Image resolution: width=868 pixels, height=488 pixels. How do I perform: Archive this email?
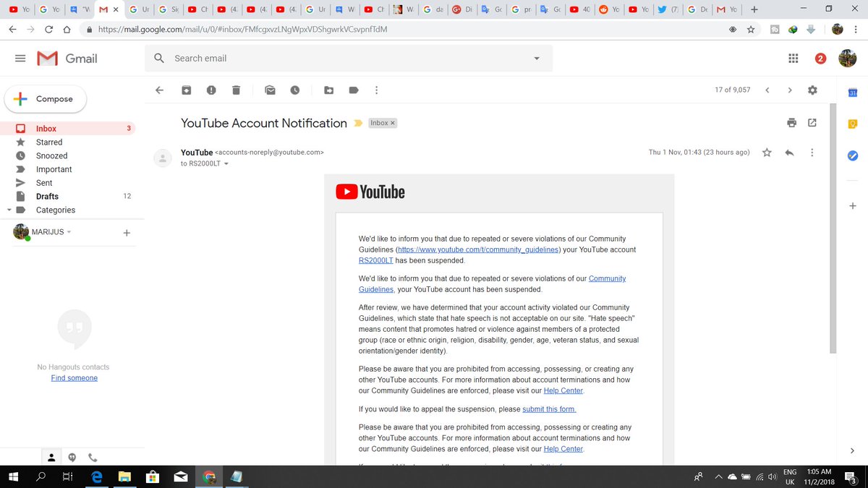click(187, 90)
